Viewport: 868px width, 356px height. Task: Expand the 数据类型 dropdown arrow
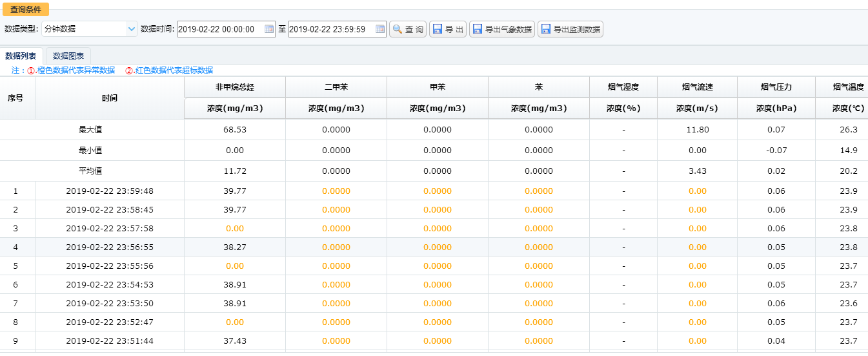click(132, 29)
